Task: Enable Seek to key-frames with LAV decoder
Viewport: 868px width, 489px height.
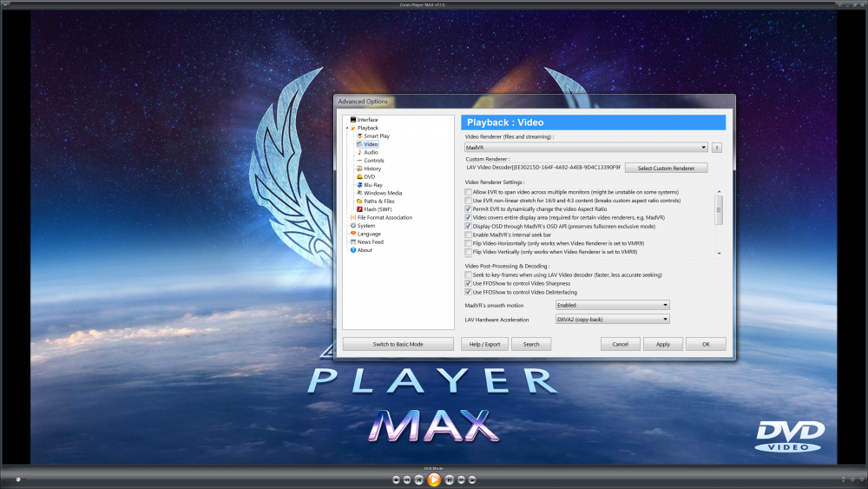Action: tap(469, 274)
